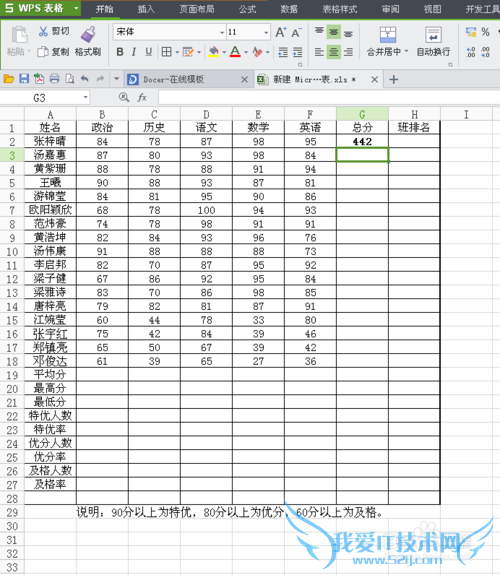The width and height of the screenshot is (500, 575).
Task: Click the clear formatting eraser icon
Action: tap(258, 52)
